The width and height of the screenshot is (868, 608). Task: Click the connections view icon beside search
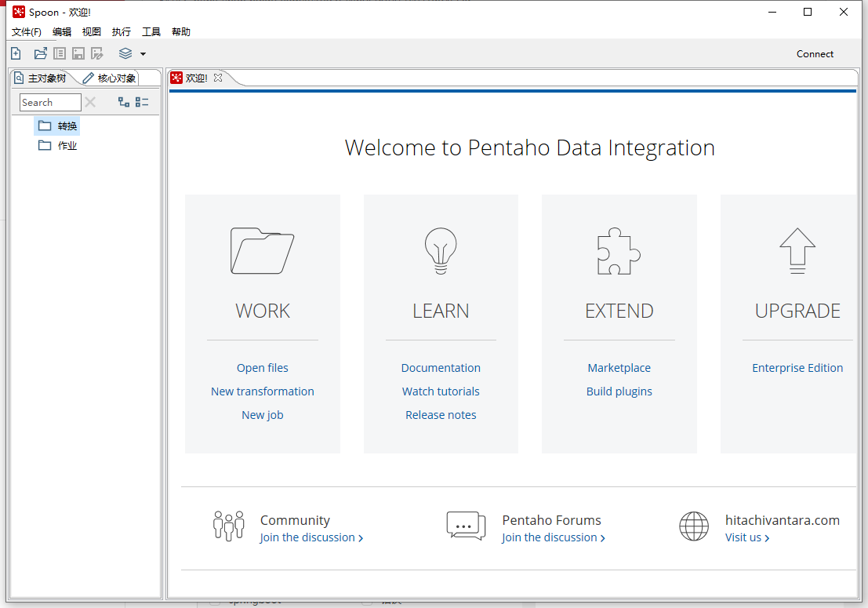pyautogui.click(x=123, y=102)
